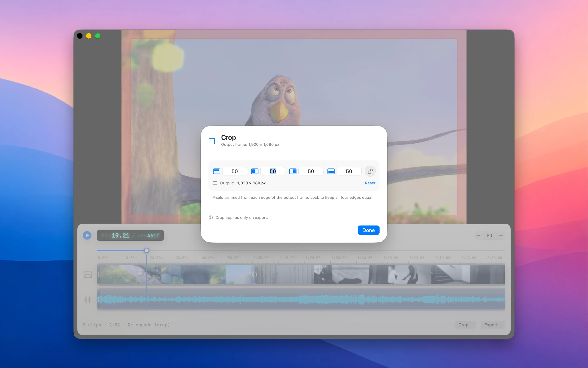The height and width of the screenshot is (368, 588).
Task: Click the right crop value field
Action: point(311,171)
